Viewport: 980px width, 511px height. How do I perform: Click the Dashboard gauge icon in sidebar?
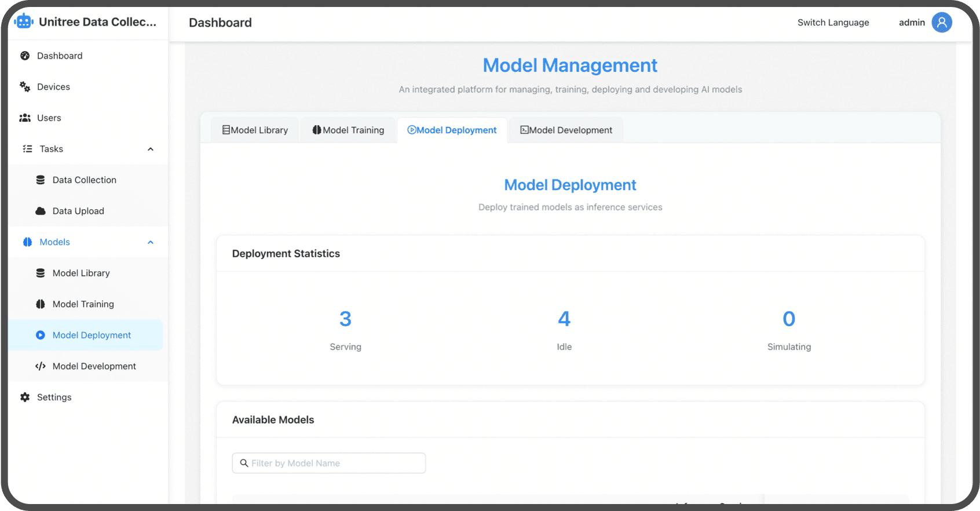click(25, 56)
